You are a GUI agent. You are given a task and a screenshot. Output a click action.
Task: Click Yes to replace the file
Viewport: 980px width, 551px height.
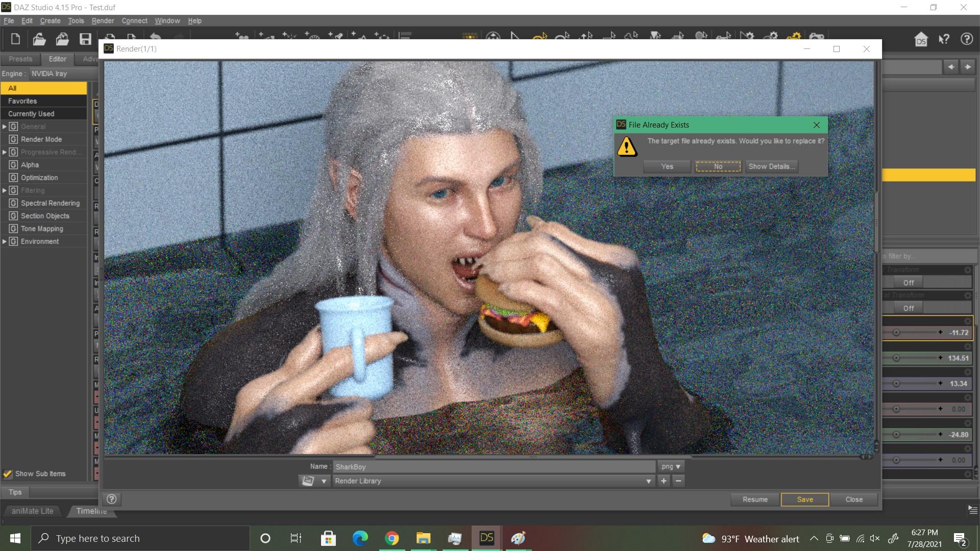(x=667, y=167)
